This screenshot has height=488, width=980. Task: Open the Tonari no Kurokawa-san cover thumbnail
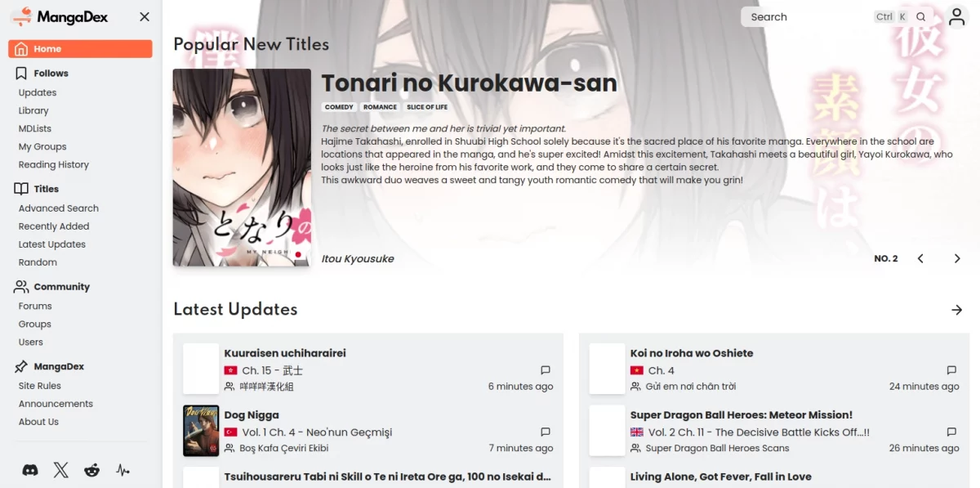click(242, 168)
